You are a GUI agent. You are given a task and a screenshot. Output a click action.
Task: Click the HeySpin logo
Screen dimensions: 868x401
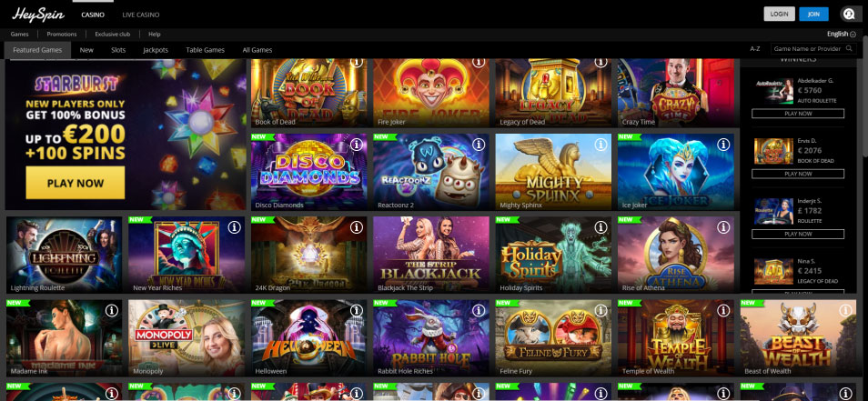(x=38, y=15)
